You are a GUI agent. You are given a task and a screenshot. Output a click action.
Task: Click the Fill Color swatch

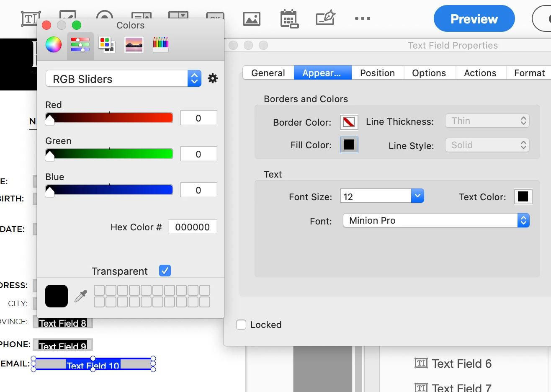click(349, 145)
